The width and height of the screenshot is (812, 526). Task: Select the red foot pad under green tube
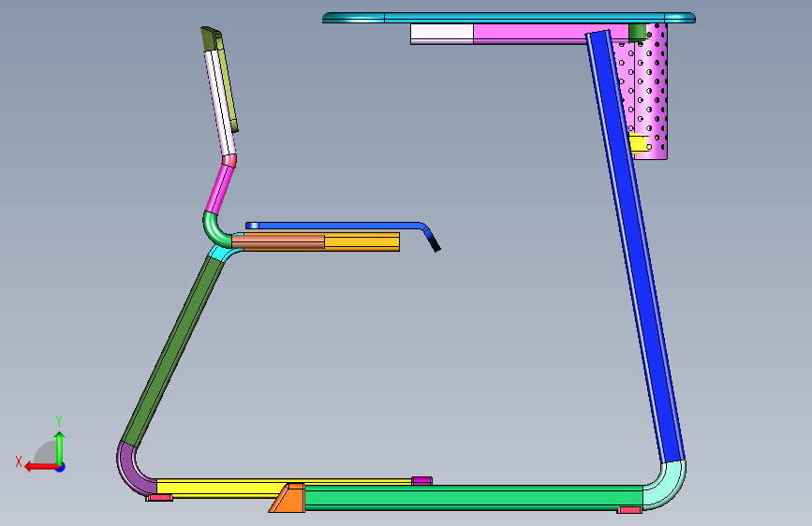coord(629,510)
